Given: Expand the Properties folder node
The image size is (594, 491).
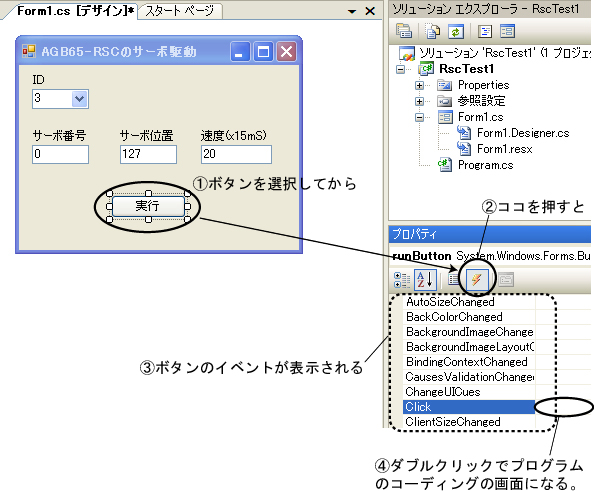Looking at the screenshot, I should click(x=419, y=85).
